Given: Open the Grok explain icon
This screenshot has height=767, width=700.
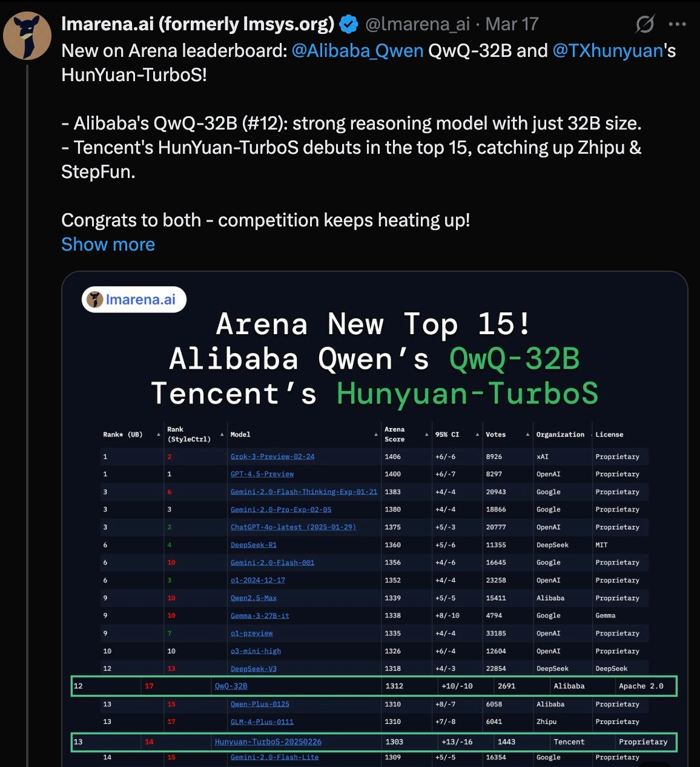Looking at the screenshot, I should tap(645, 24).
